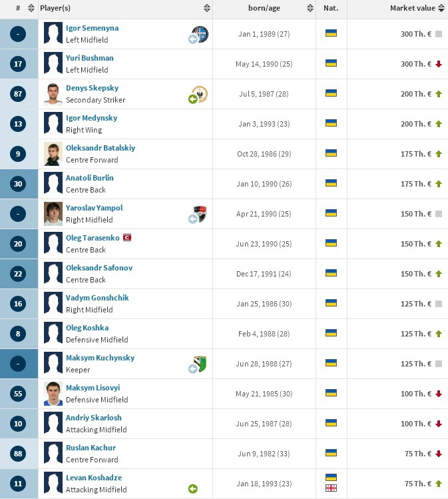Click Denys Skepsky portrait photo

(x=53, y=94)
